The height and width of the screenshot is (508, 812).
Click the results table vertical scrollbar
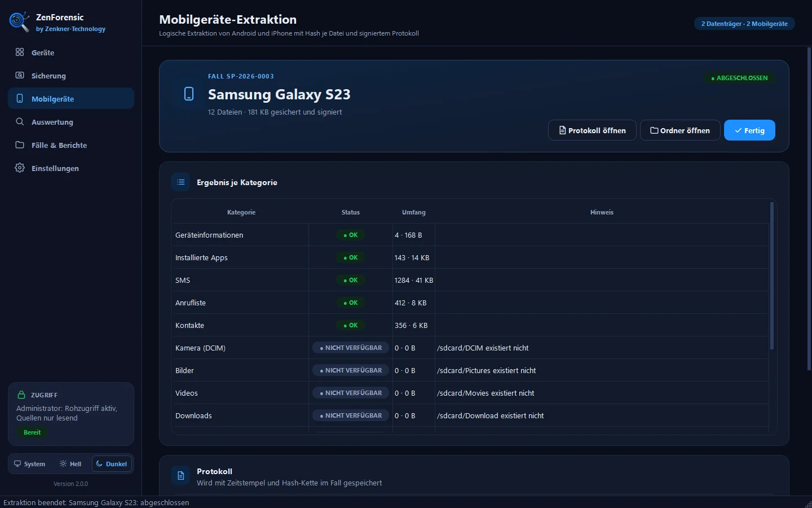tap(772, 276)
